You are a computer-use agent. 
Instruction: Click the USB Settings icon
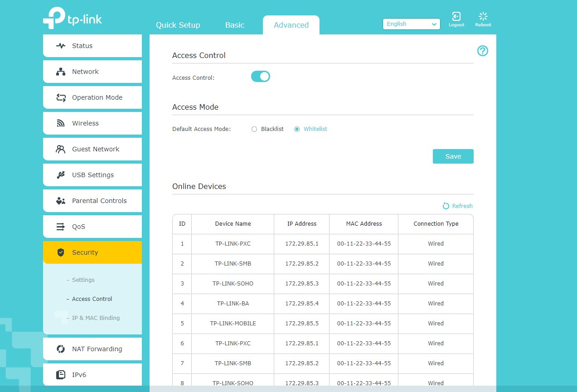pos(61,175)
